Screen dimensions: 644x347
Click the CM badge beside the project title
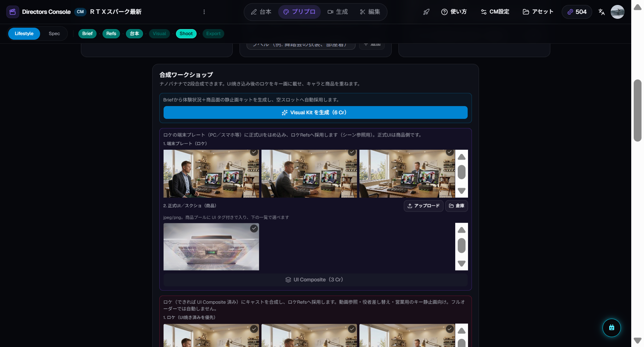[80, 12]
